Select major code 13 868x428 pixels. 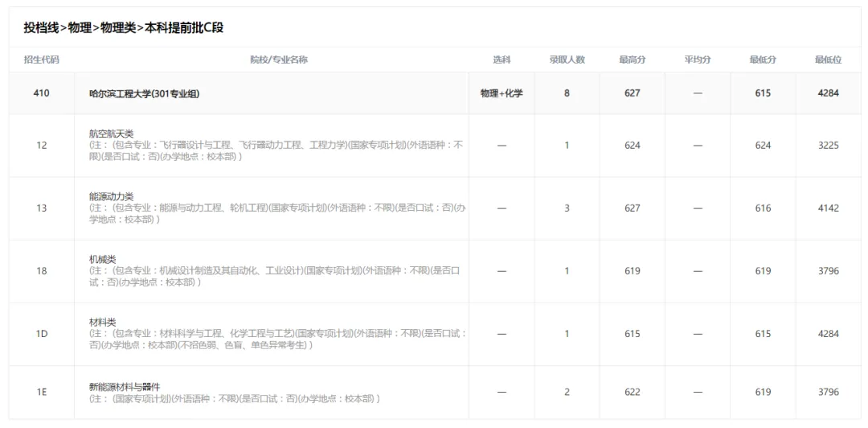(42, 208)
